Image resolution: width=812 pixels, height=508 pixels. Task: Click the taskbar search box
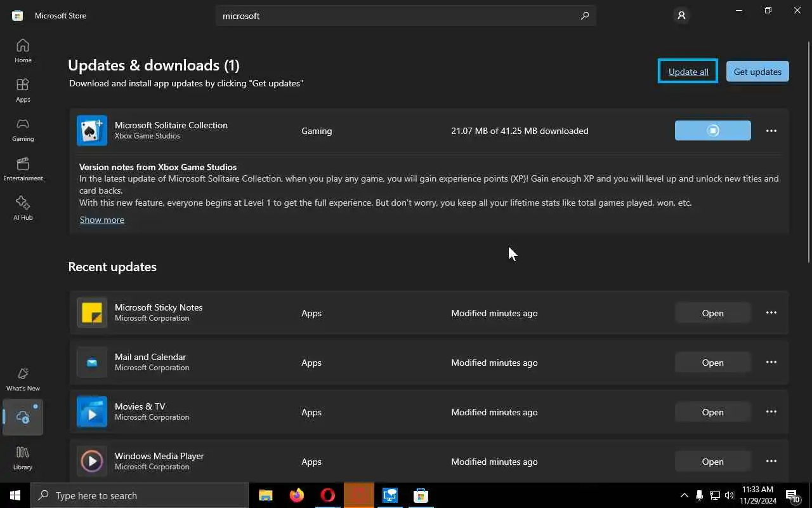point(140,495)
